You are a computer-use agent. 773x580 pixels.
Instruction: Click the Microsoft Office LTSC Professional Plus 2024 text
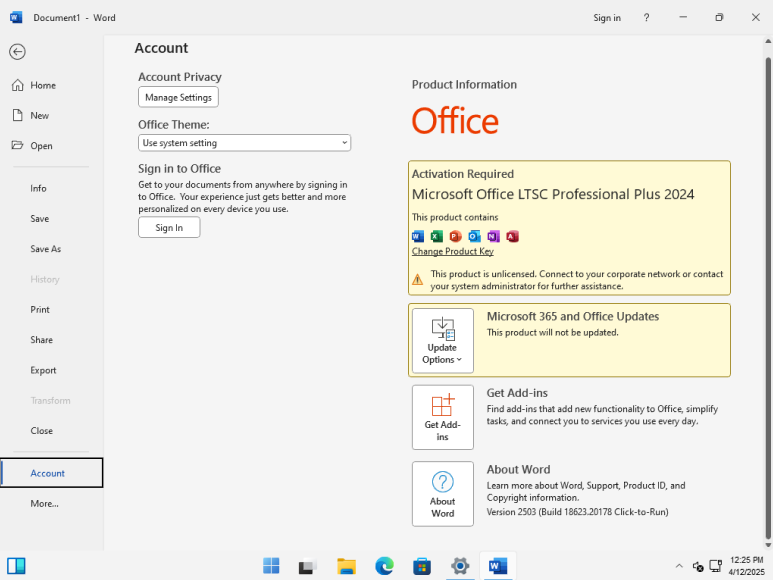553,194
